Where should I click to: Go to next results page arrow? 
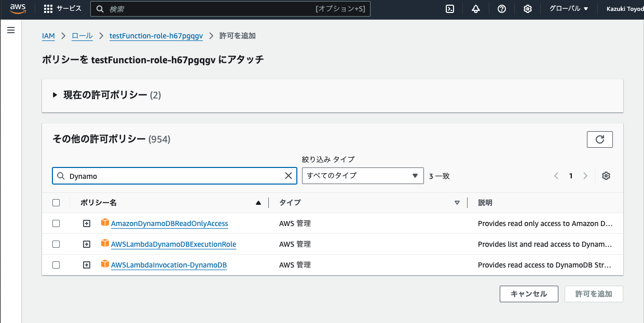click(x=585, y=176)
